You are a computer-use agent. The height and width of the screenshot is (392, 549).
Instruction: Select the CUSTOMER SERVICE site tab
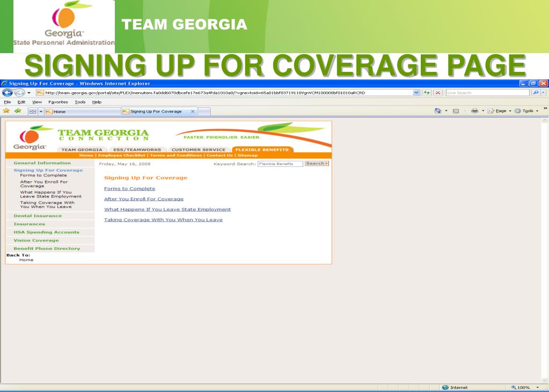199,150
